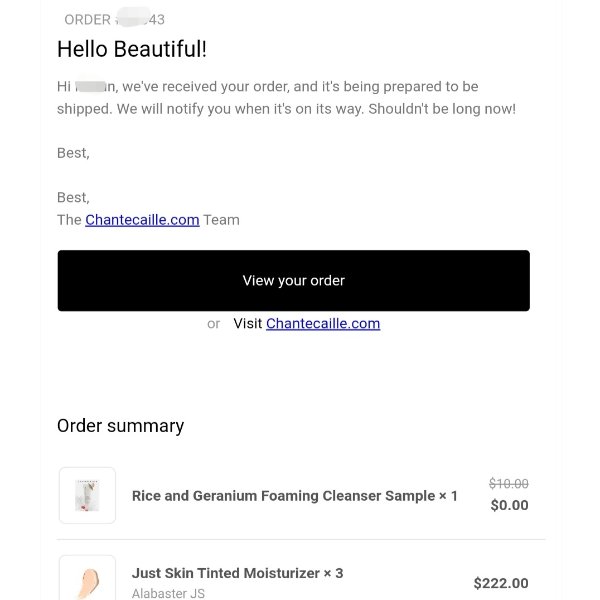Click the second Best, sign-off line
Viewport: 600px width, 600px height.
(x=73, y=197)
